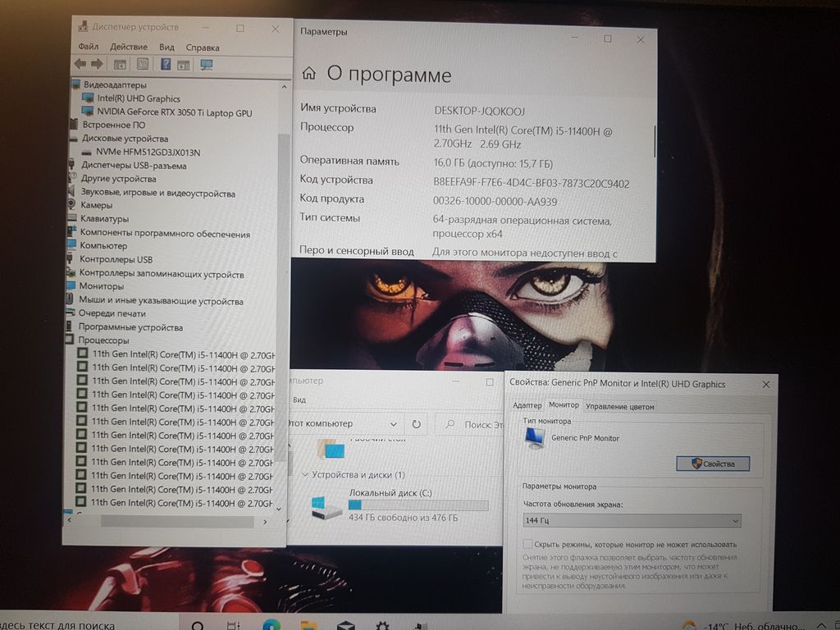Click the blue question mark help icon
Screen dimensions: 840x630
click(166, 64)
